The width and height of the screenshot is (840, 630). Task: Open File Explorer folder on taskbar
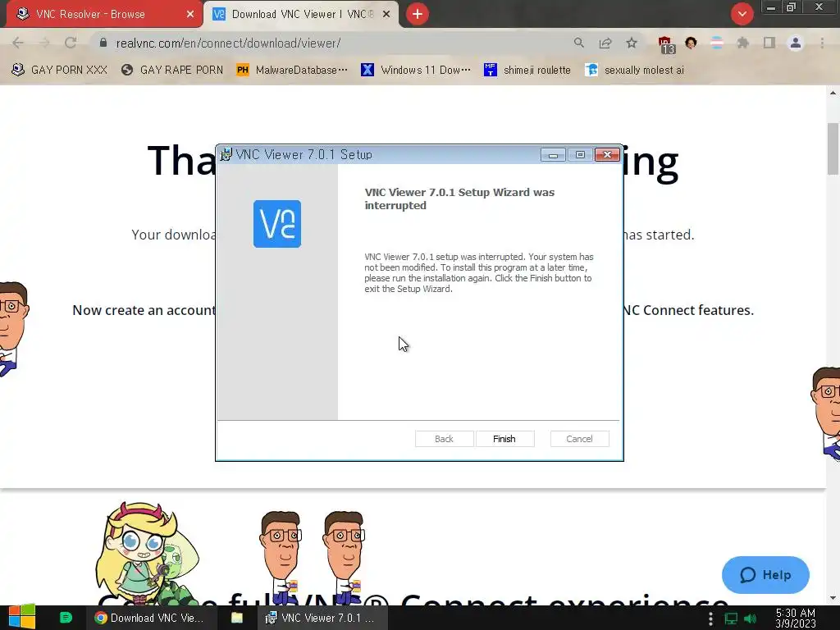pos(237,618)
